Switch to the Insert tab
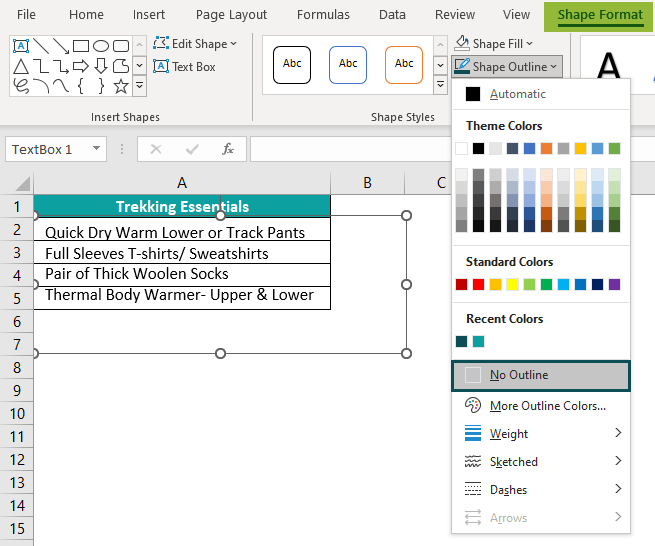The height and width of the screenshot is (546, 655). click(149, 15)
